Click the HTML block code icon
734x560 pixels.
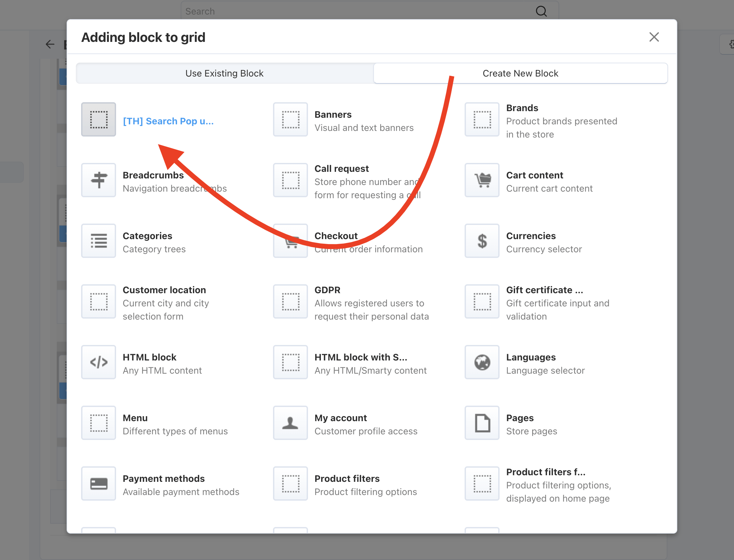(99, 362)
